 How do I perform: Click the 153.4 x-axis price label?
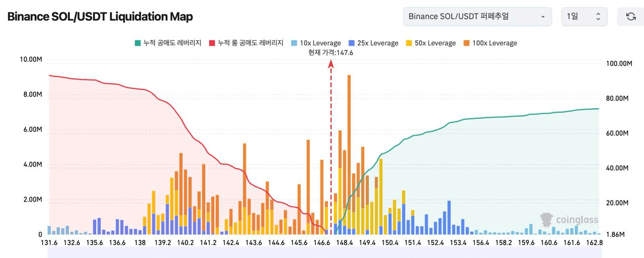point(458,242)
